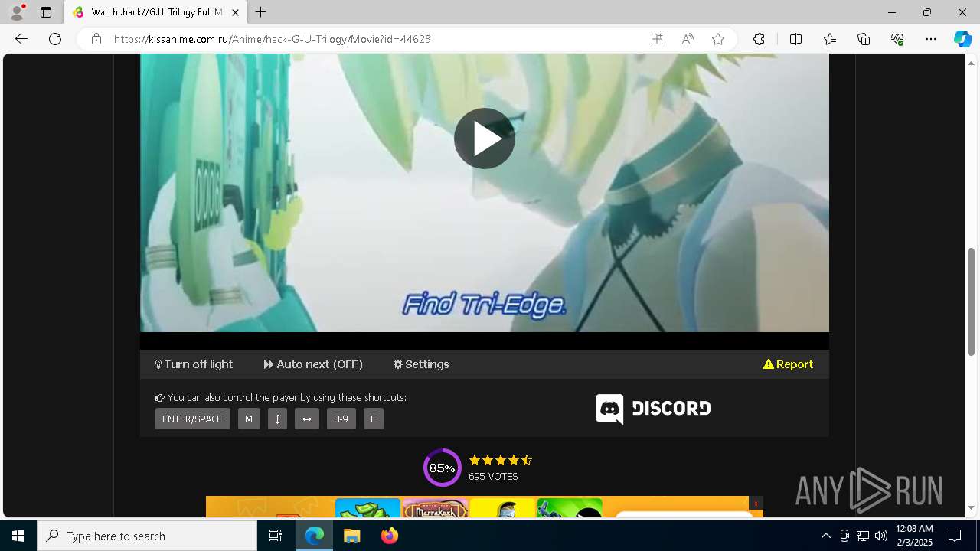Add this page to favorites
This screenshot has width=980, height=551.
718,39
